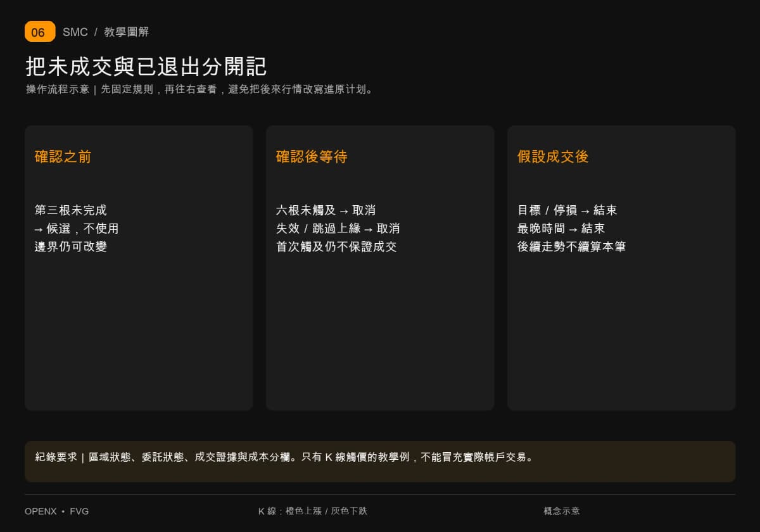Click the title '把未成交與已退出分開記'
Viewport: 760px width, 532px height.
pyautogui.click(x=146, y=66)
